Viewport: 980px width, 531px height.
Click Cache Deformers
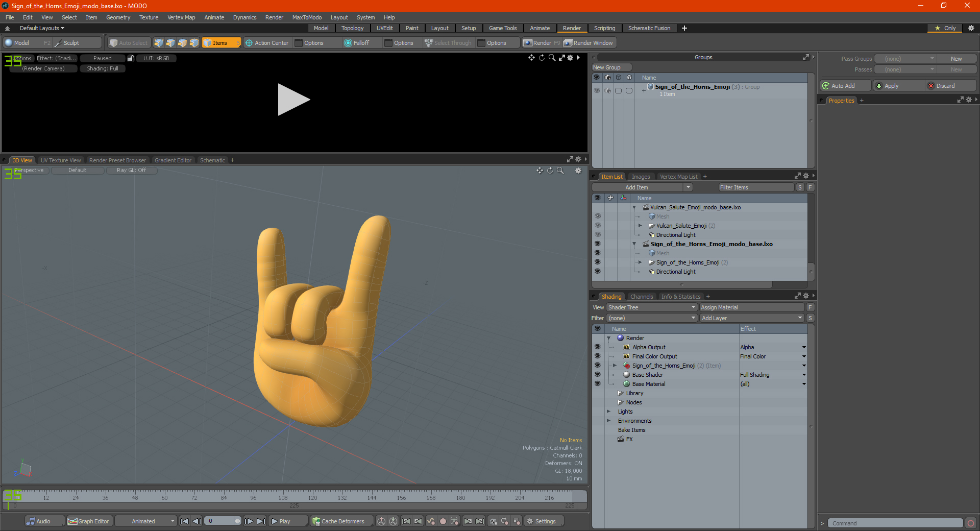341,521
